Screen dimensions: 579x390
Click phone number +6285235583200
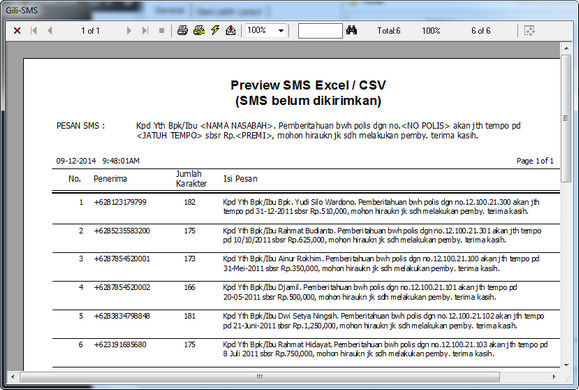click(122, 231)
